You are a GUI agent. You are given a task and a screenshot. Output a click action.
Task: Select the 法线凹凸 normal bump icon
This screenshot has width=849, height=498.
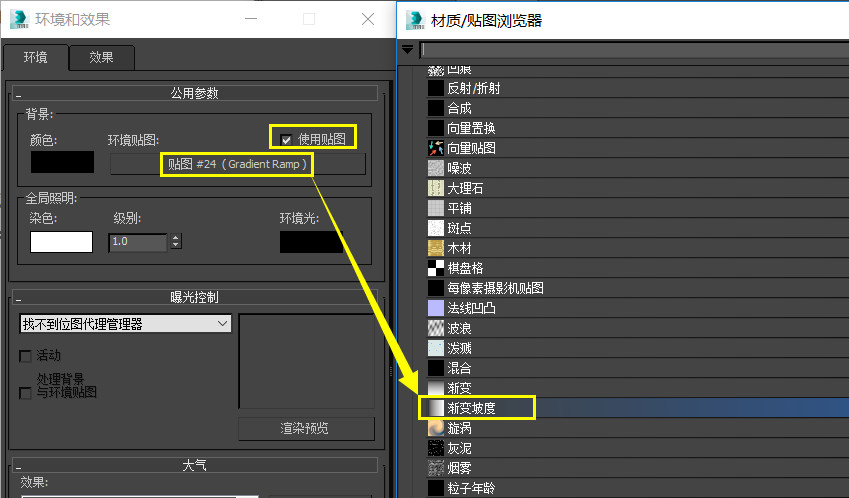tap(436, 308)
